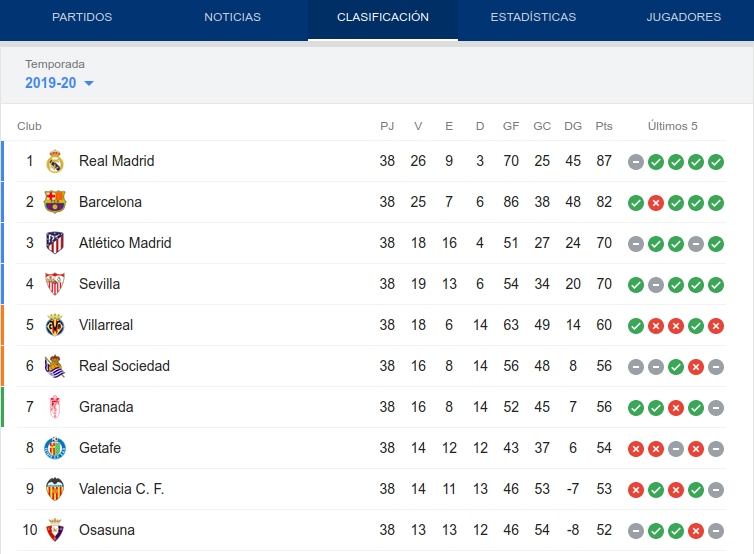
Task: Open the Granada team link
Action: (x=106, y=407)
